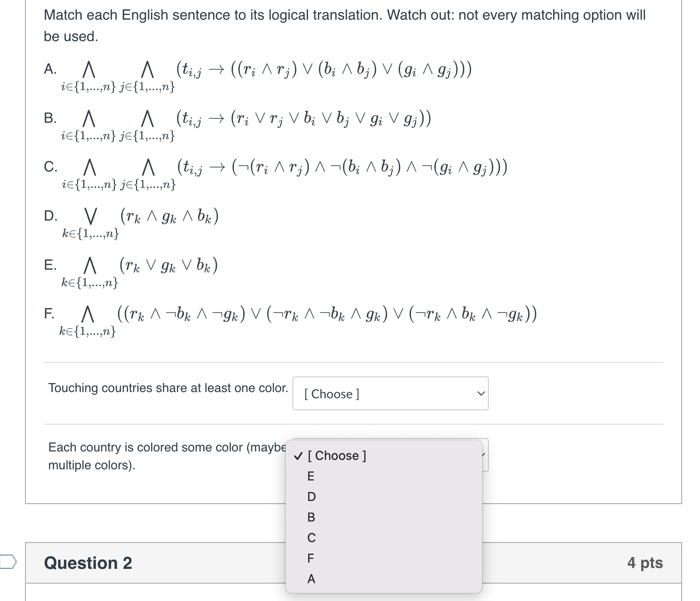Click the Question 2 heading
Image resolution: width=700 pixels, height=601 pixels.
(88, 563)
